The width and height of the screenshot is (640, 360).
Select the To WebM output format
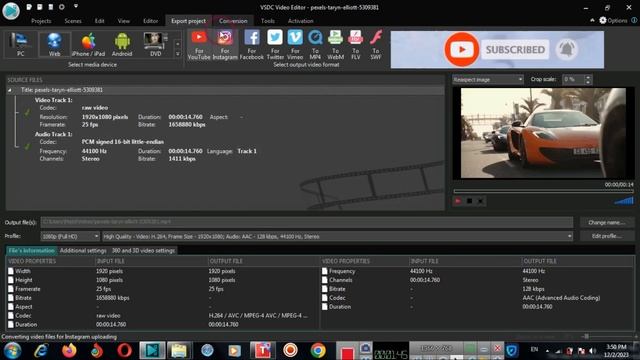pos(335,45)
